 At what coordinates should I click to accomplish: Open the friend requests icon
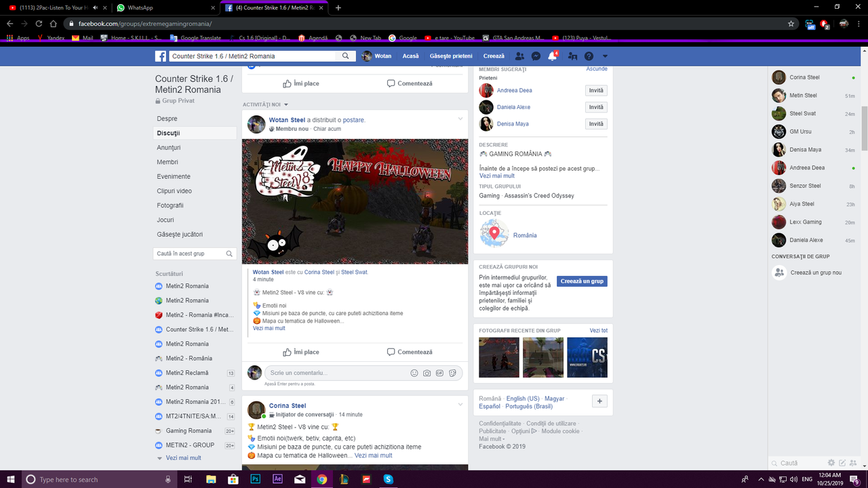coord(519,56)
